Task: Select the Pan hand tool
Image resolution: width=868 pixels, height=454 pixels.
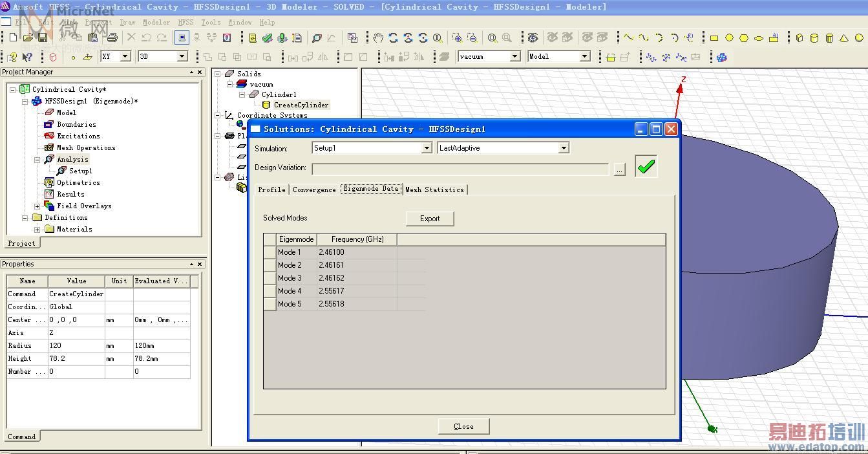Action: [x=378, y=38]
